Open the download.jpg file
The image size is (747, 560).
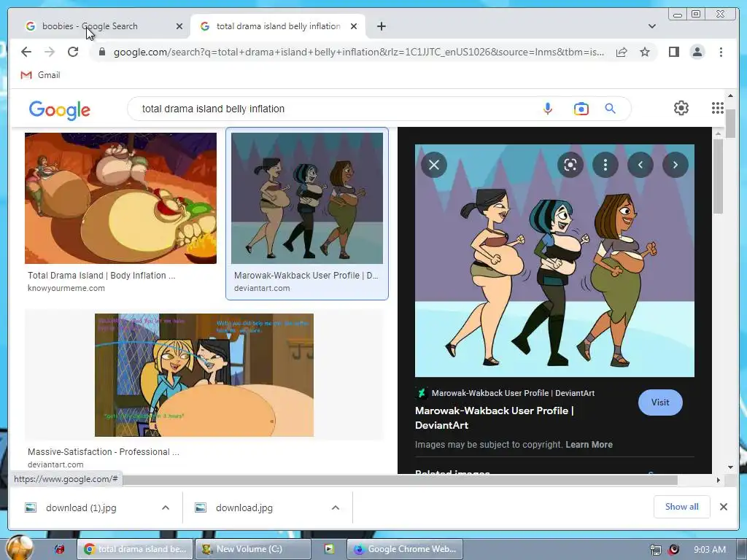click(244, 507)
